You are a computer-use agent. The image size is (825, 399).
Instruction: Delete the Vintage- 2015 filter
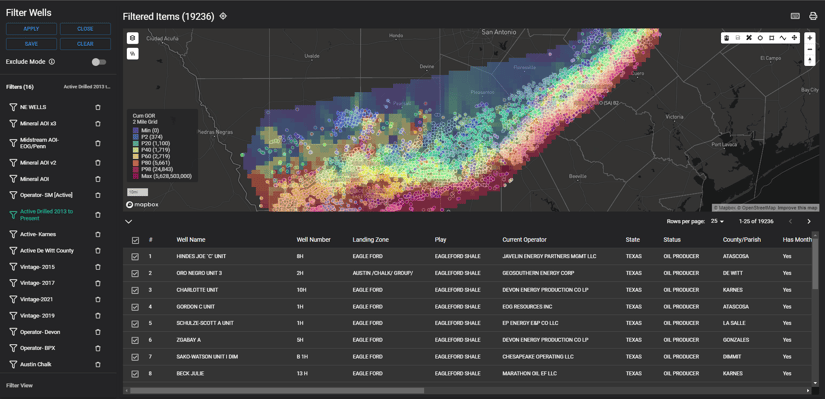[98, 267]
